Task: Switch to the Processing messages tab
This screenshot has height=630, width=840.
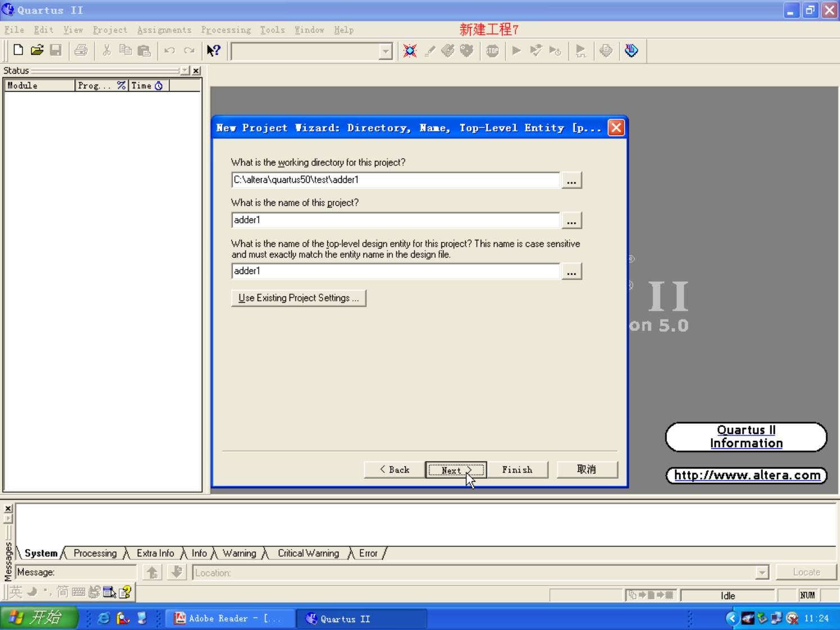Action: click(x=95, y=553)
